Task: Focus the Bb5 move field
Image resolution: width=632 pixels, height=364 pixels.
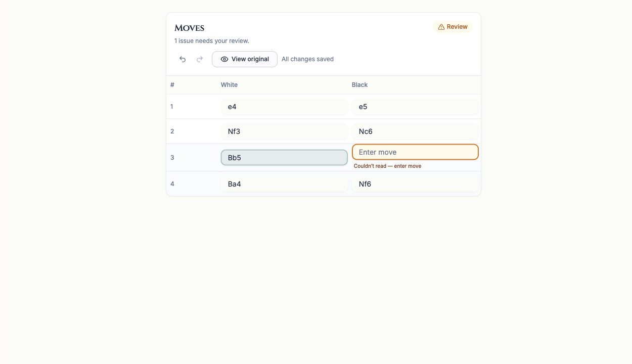Action: tap(284, 158)
